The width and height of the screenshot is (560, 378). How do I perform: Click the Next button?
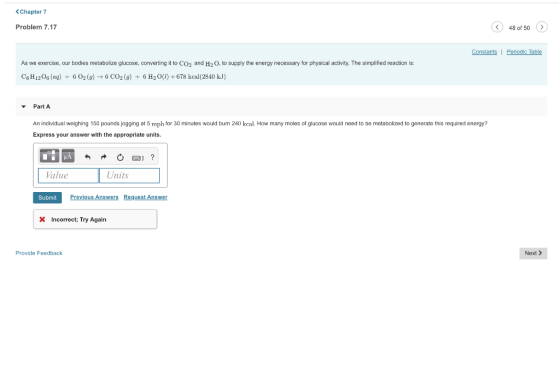[533, 253]
